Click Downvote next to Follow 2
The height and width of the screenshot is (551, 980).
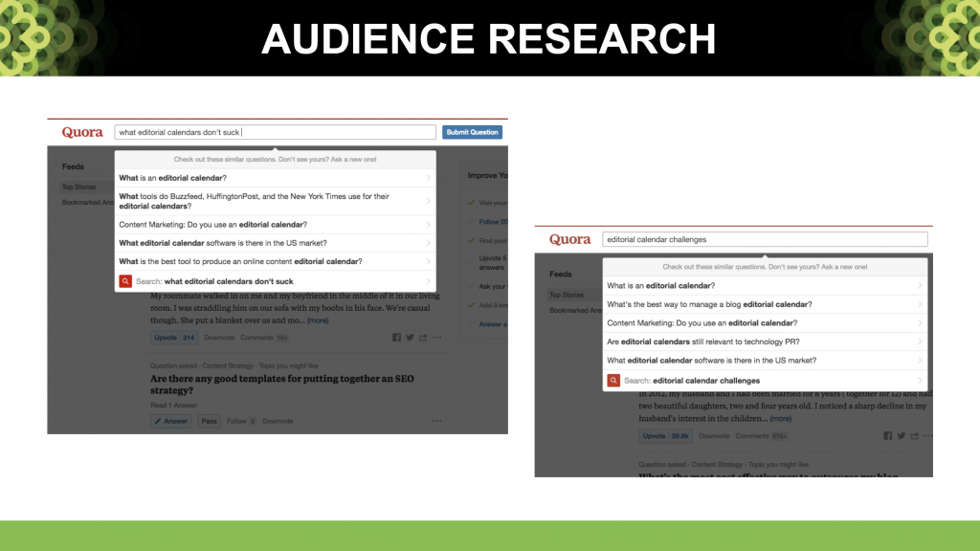pyautogui.click(x=278, y=421)
